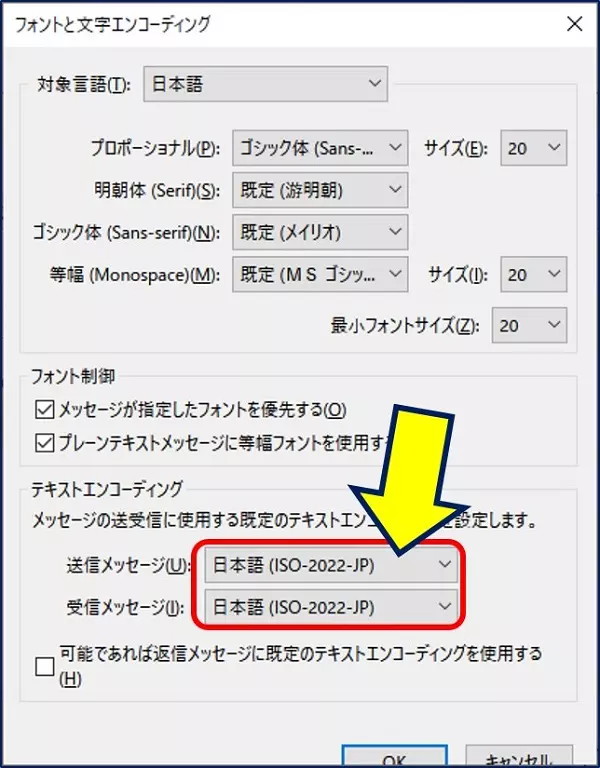The image size is (600, 768).
Task: Click the 対象言語(T) label
Action: tap(84, 85)
